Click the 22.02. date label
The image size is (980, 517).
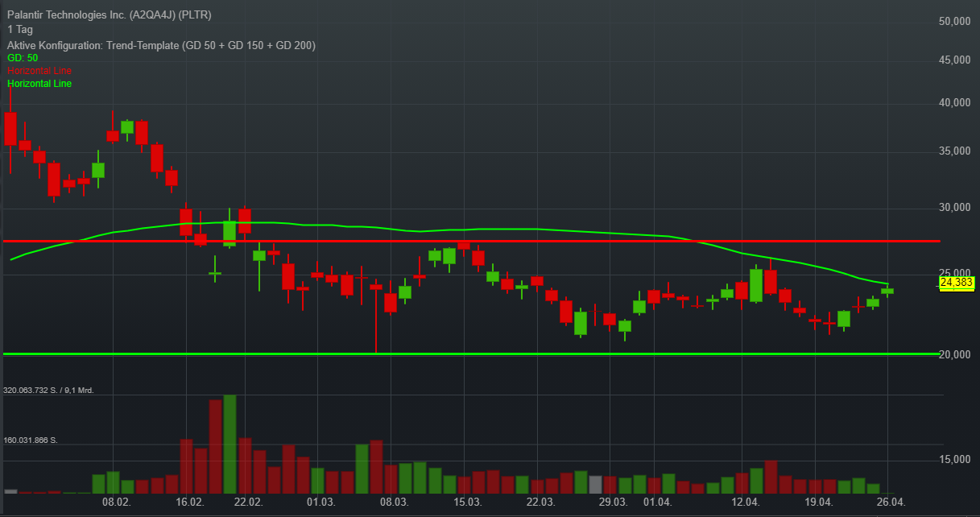[x=248, y=503]
